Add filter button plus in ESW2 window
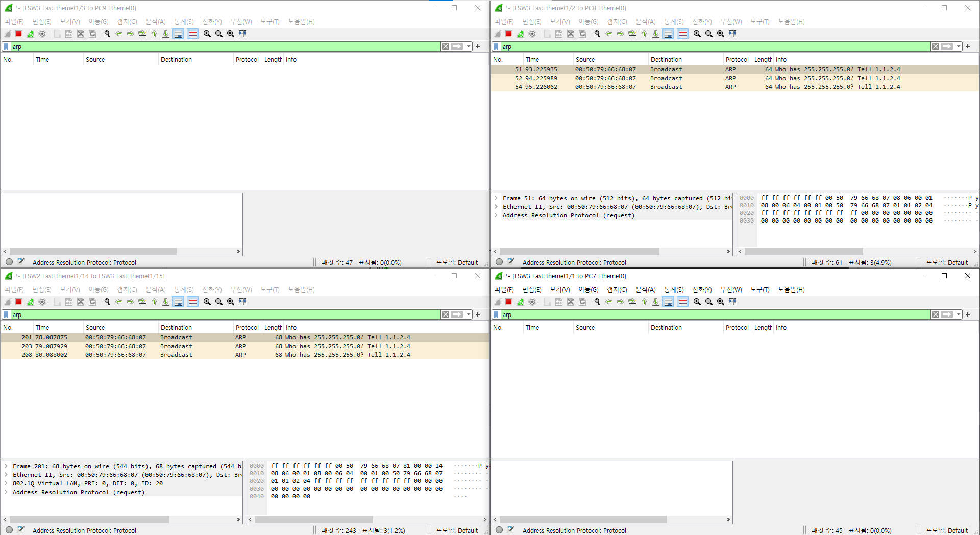Viewport: 980px width, 535px height. (x=478, y=314)
